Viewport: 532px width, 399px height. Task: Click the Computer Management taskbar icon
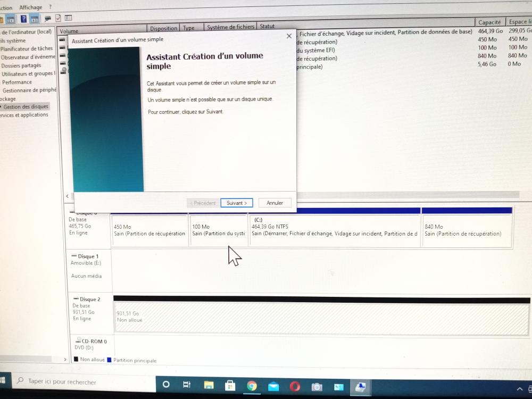pyautogui.click(x=360, y=387)
